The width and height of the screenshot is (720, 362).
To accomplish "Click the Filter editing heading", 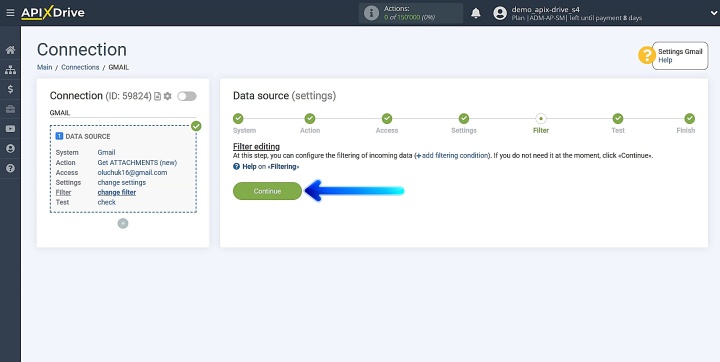I will tap(256, 147).
